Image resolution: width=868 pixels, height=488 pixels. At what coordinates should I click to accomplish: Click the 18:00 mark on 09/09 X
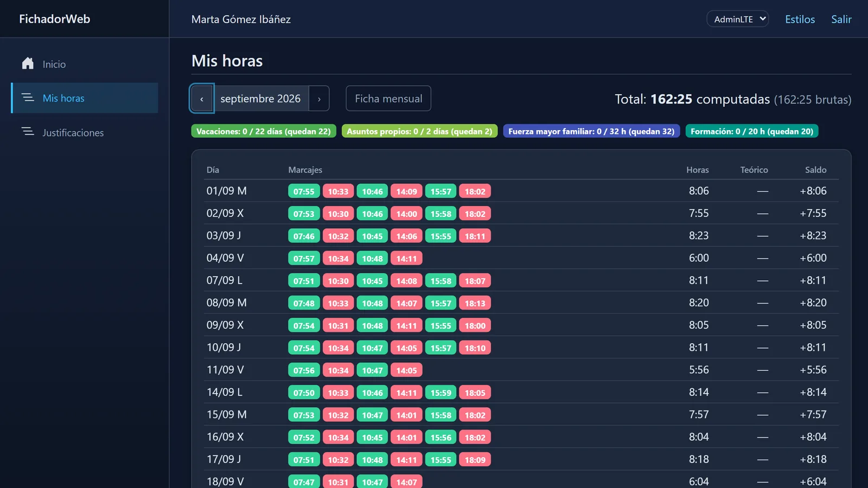(x=475, y=325)
